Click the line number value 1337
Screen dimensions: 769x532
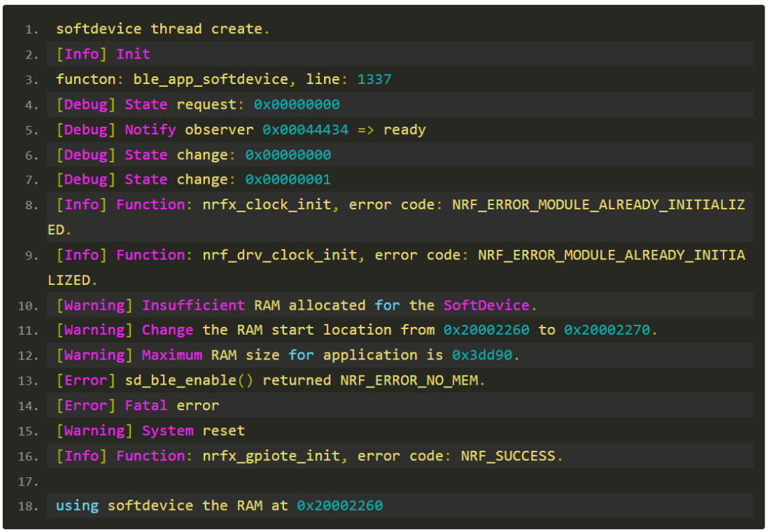coord(375,79)
